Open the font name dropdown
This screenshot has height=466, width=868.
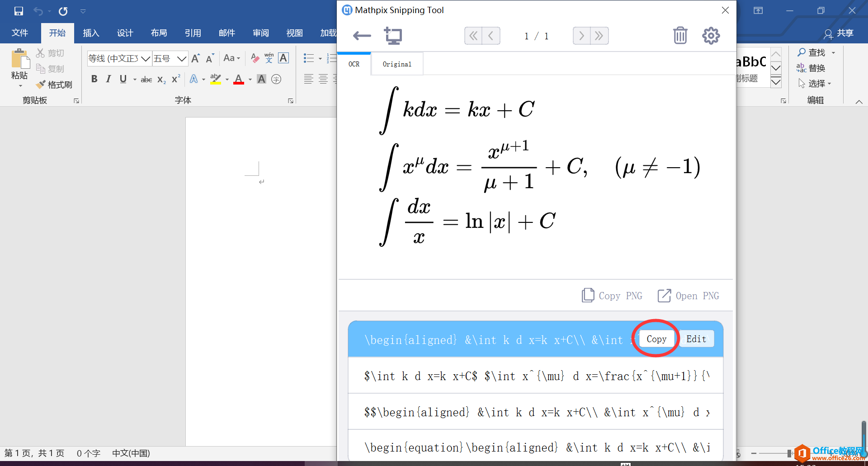(146, 58)
